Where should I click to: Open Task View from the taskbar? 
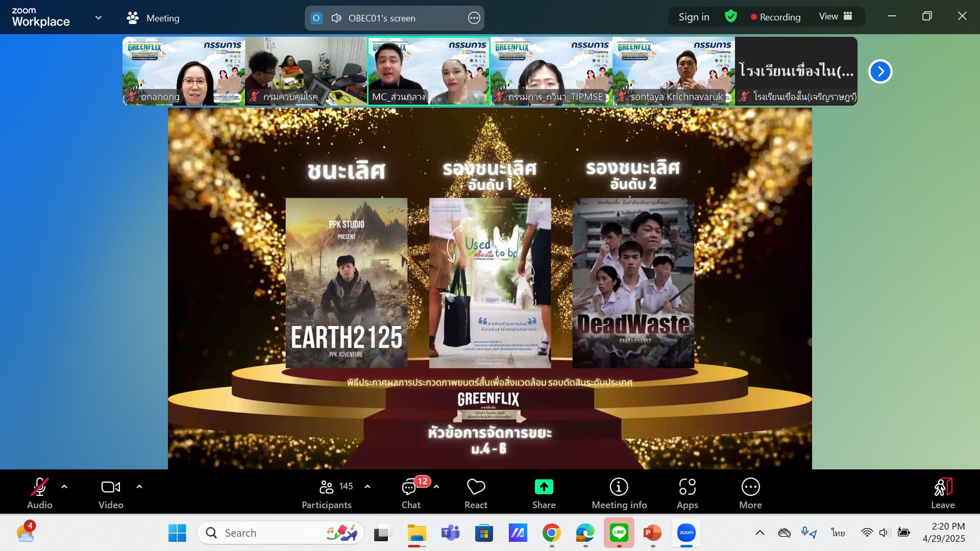point(382,533)
